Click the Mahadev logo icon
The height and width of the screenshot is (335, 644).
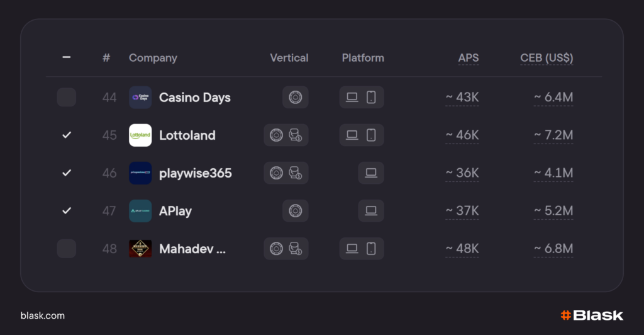point(140,249)
